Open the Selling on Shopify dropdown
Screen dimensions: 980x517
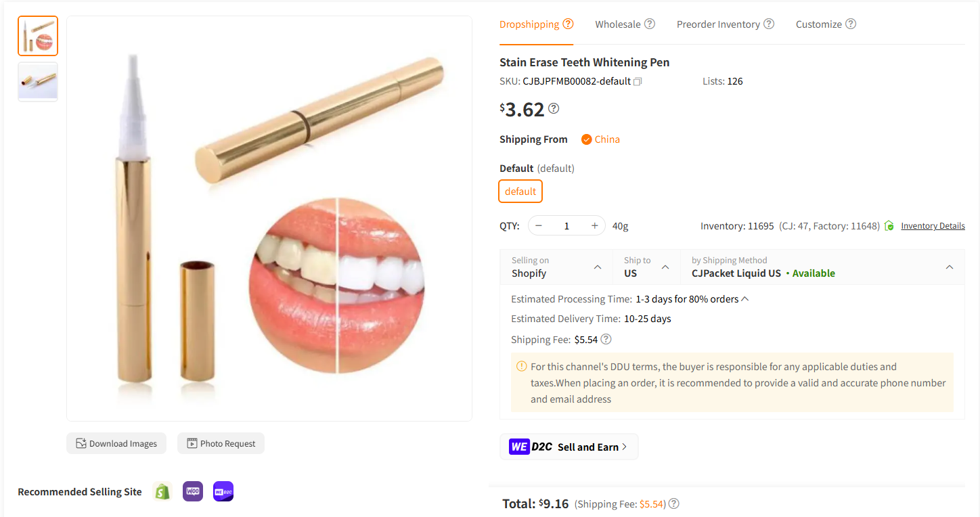[x=556, y=267]
